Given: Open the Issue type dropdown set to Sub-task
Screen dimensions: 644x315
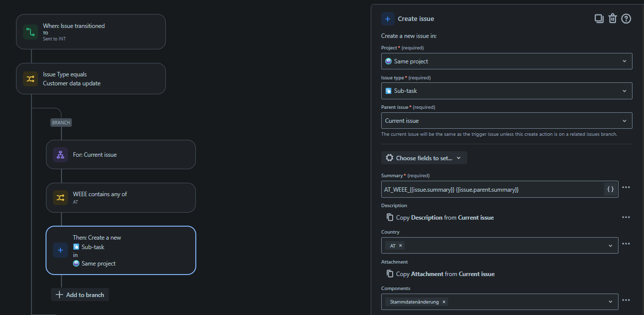Looking at the screenshot, I should [507, 91].
